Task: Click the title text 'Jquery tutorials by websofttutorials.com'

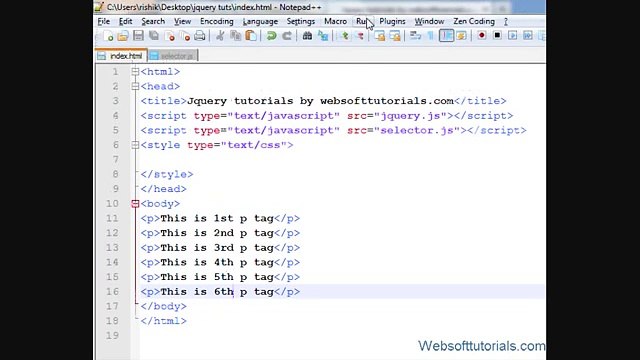Action: (320, 101)
